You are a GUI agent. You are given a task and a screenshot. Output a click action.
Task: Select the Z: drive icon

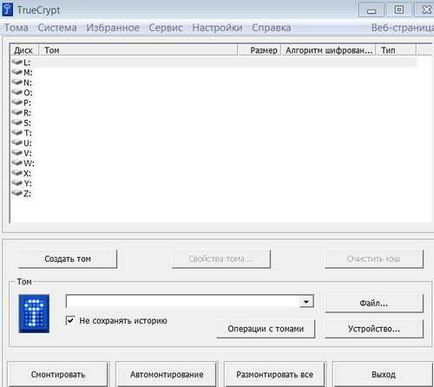coord(17,192)
